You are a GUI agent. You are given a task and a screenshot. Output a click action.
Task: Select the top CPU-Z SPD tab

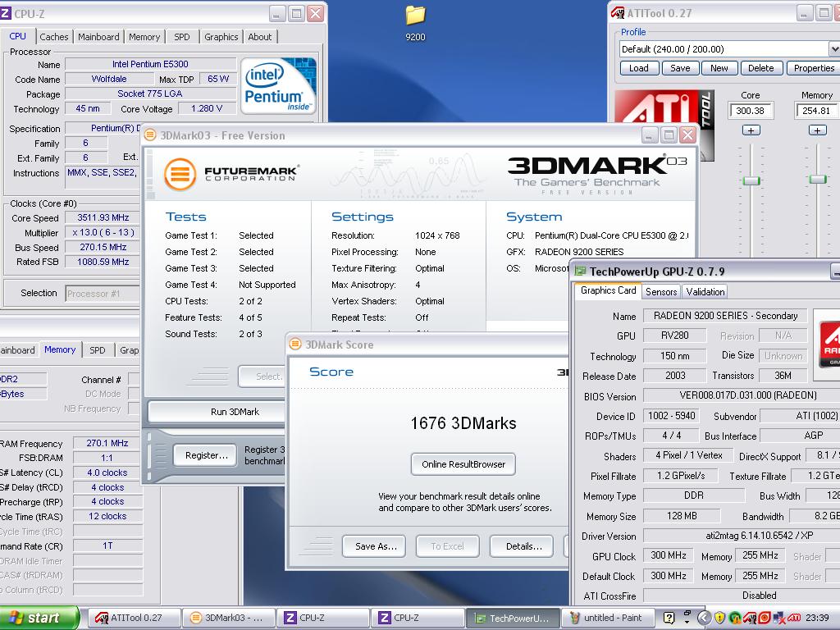[181, 37]
